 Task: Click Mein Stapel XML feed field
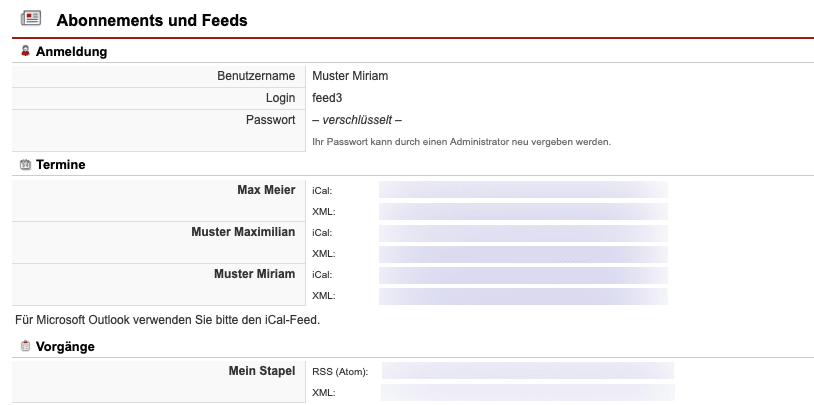[528, 393]
